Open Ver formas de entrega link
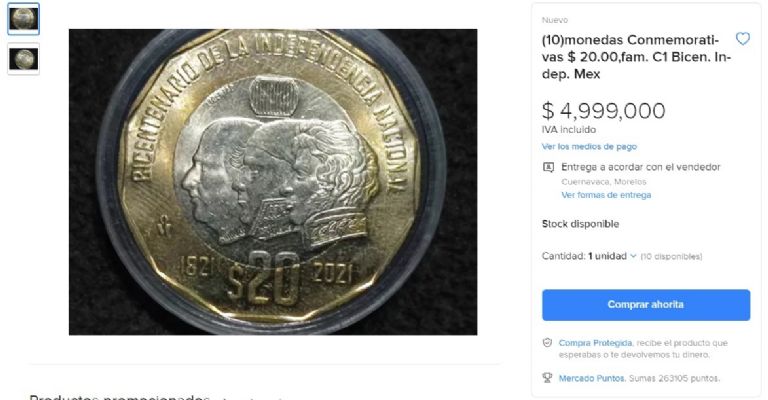The image size is (768, 400). click(x=606, y=195)
